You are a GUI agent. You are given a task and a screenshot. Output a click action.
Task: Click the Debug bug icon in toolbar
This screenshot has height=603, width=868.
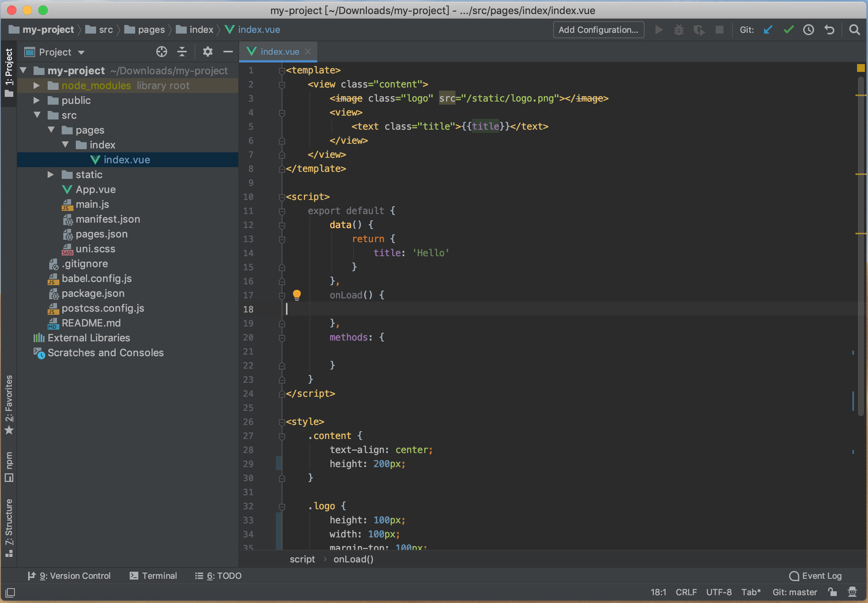coord(679,30)
